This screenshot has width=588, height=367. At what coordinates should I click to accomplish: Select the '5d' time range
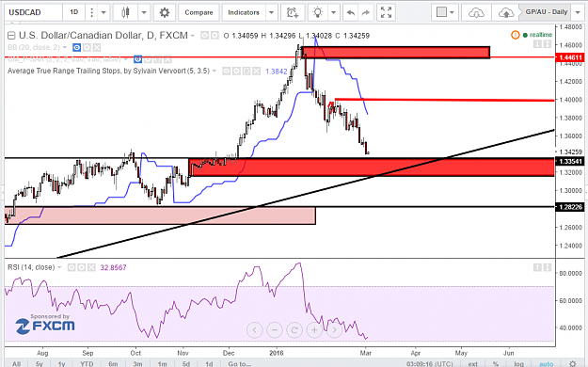click(186, 363)
